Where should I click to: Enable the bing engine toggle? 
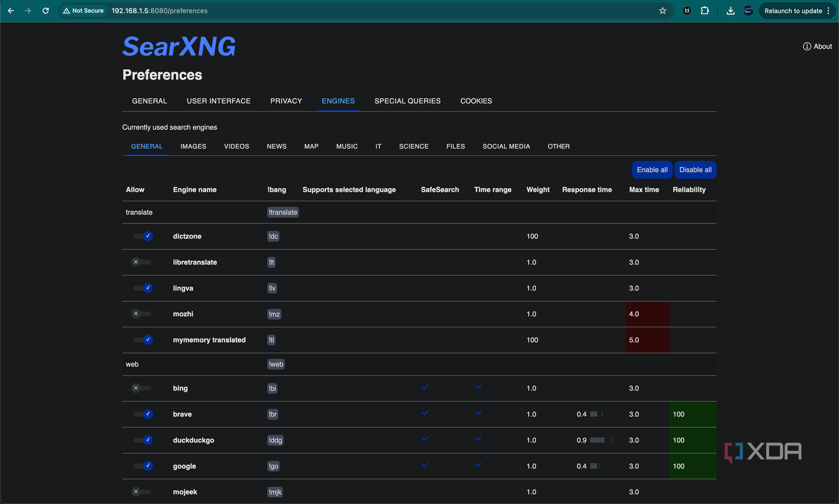pos(142,388)
